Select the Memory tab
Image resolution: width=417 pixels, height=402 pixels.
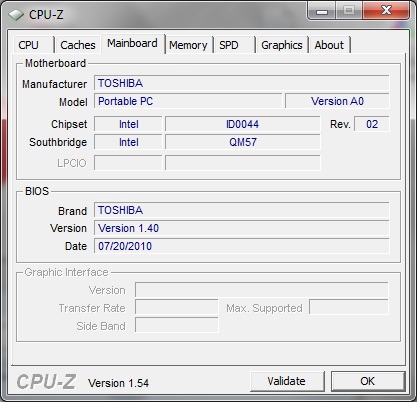[x=188, y=45]
